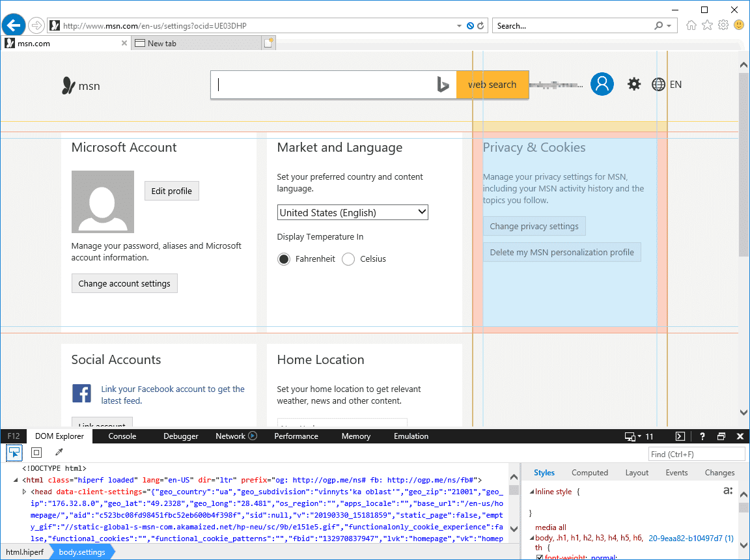Switch to the msn.com browser tab
Screen dimensions: 750x560
point(66,44)
